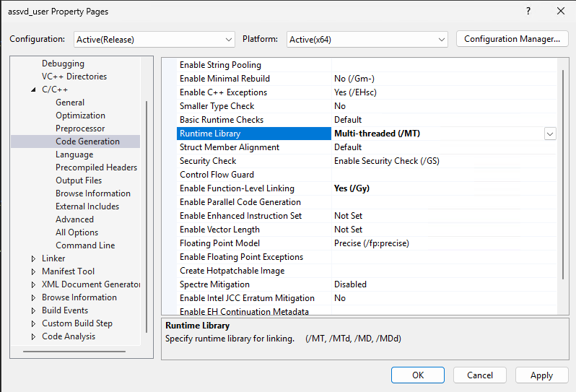Screen dimensions: 576x392
Task: Expand the Browse Information root node
Action: point(33,297)
